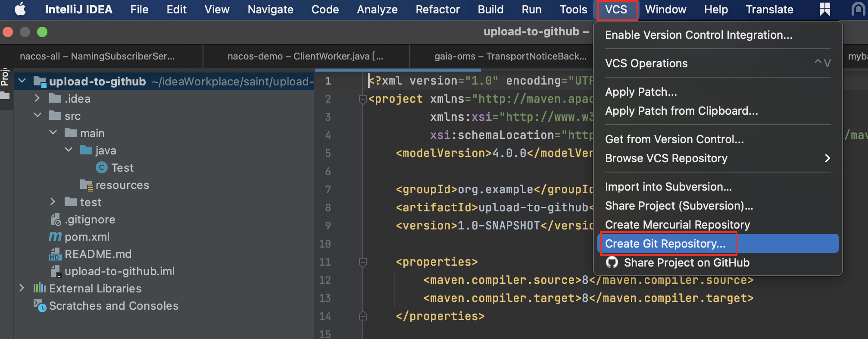This screenshot has height=339, width=868.
Task: Select Test class in the project tree
Action: [x=122, y=168]
